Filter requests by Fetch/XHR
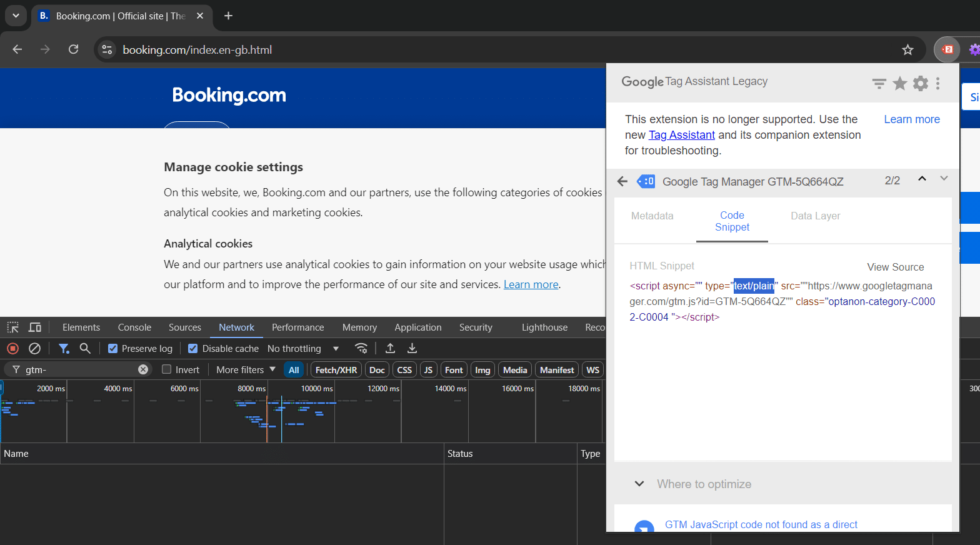The image size is (980, 545). pyautogui.click(x=336, y=370)
